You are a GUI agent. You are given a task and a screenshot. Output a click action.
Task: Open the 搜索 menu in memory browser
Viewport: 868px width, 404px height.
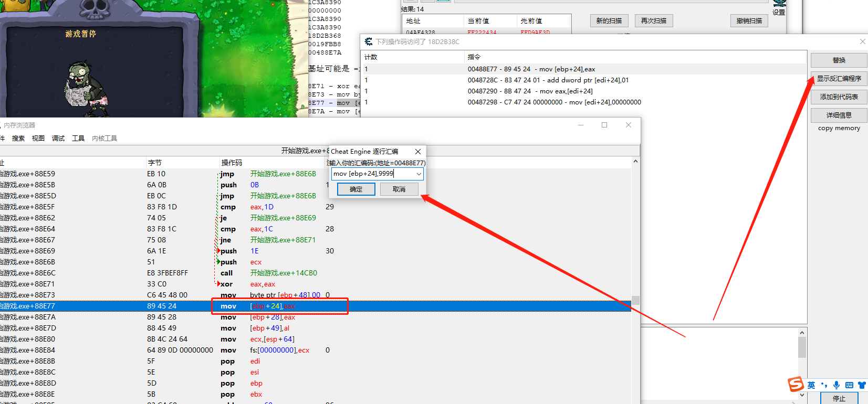tap(18, 139)
